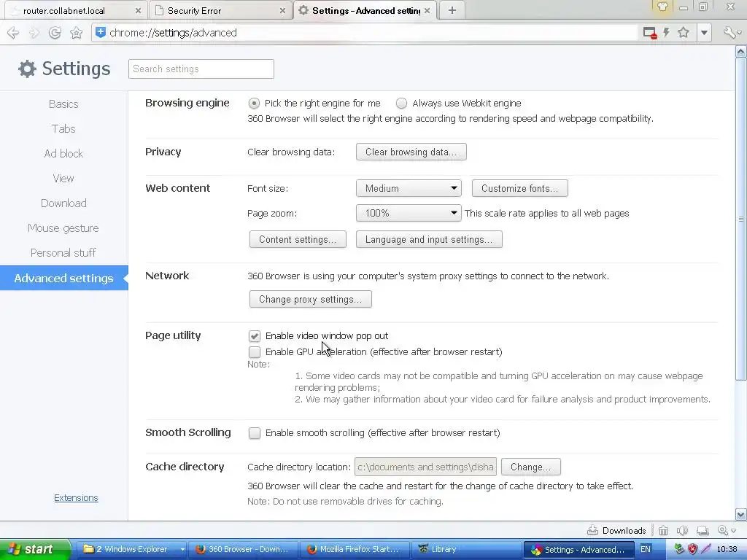Switch to 360 Browser Download taskbar item
Image resolution: width=747 pixels, height=560 pixels.
(243, 549)
